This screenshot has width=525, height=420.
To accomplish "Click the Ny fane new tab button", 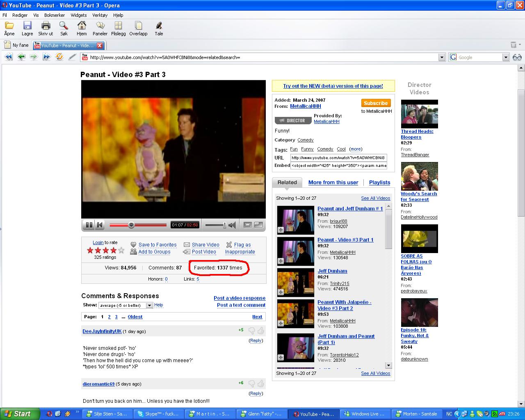I will tap(16, 45).
